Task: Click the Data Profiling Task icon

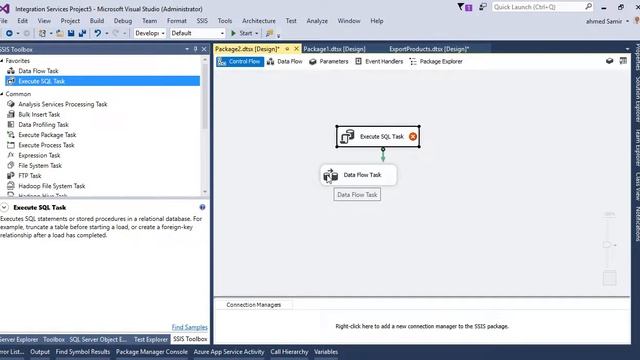Action: (11, 124)
